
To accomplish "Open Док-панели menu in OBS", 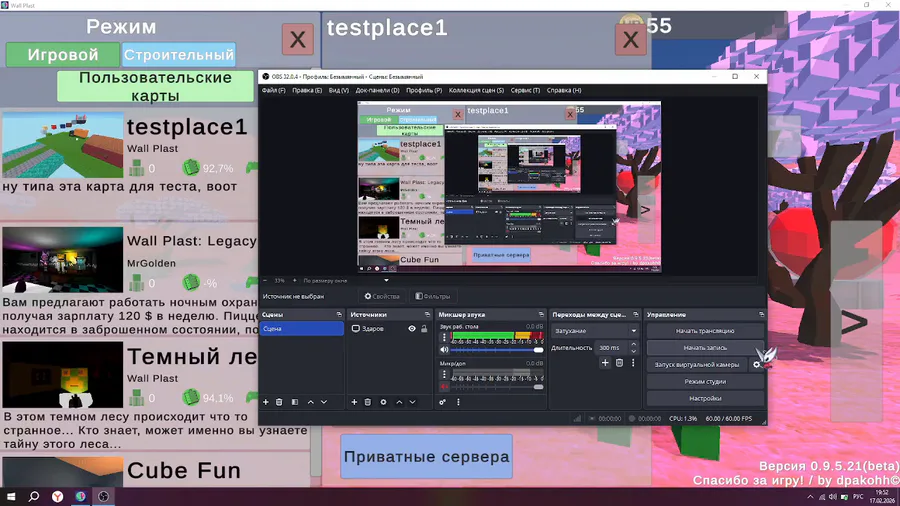I will (x=377, y=90).
